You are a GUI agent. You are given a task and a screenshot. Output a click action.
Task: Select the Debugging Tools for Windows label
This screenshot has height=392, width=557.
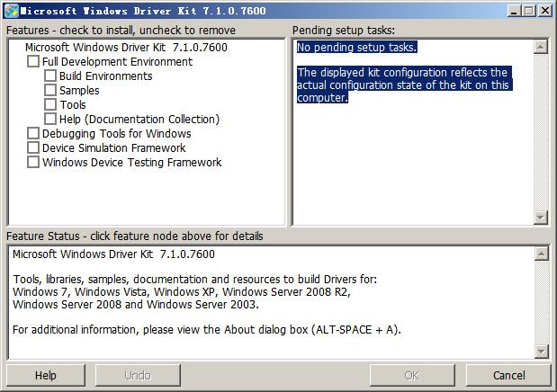pos(116,133)
